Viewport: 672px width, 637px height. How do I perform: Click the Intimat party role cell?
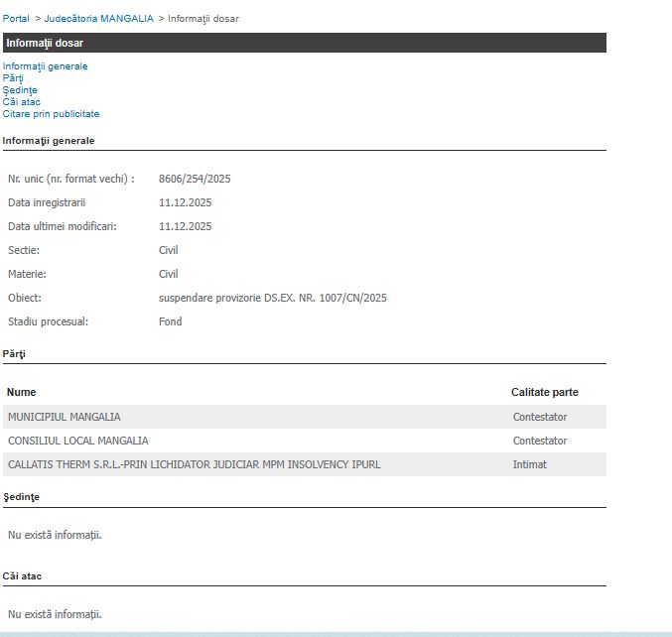click(529, 464)
